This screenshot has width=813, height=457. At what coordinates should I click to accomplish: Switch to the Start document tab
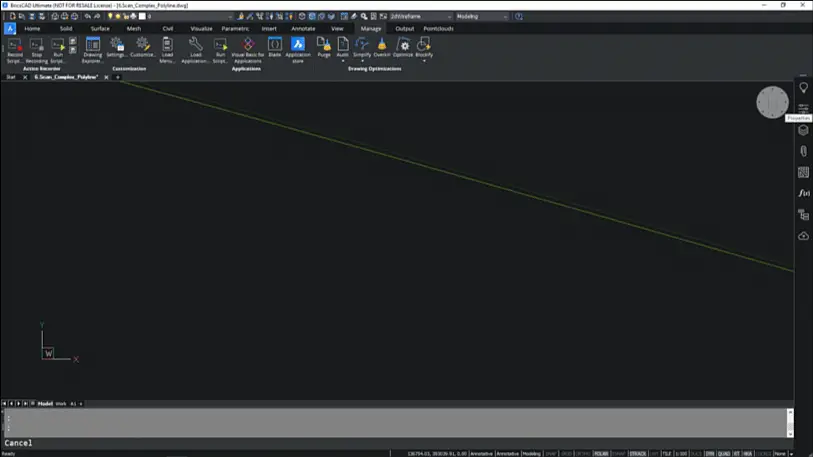(11, 77)
